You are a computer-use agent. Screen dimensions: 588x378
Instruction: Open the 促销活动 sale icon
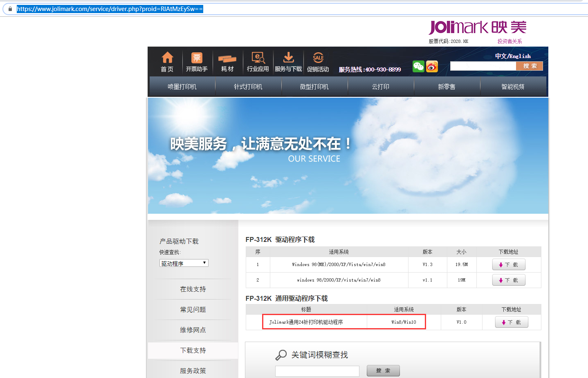click(318, 62)
